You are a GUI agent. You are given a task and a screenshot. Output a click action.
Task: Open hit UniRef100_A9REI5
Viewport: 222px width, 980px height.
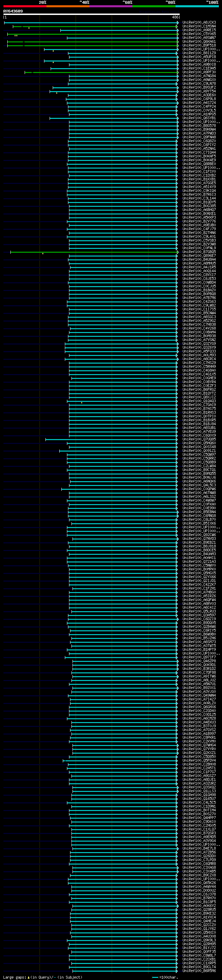199,30
